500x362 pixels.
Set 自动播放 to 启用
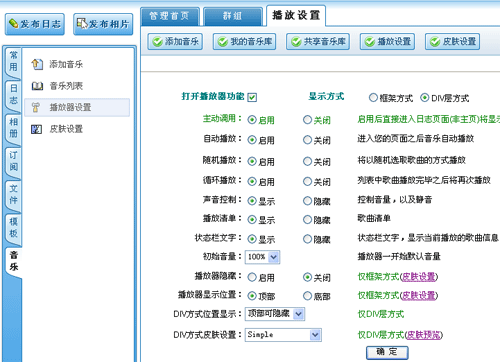(252, 140)
